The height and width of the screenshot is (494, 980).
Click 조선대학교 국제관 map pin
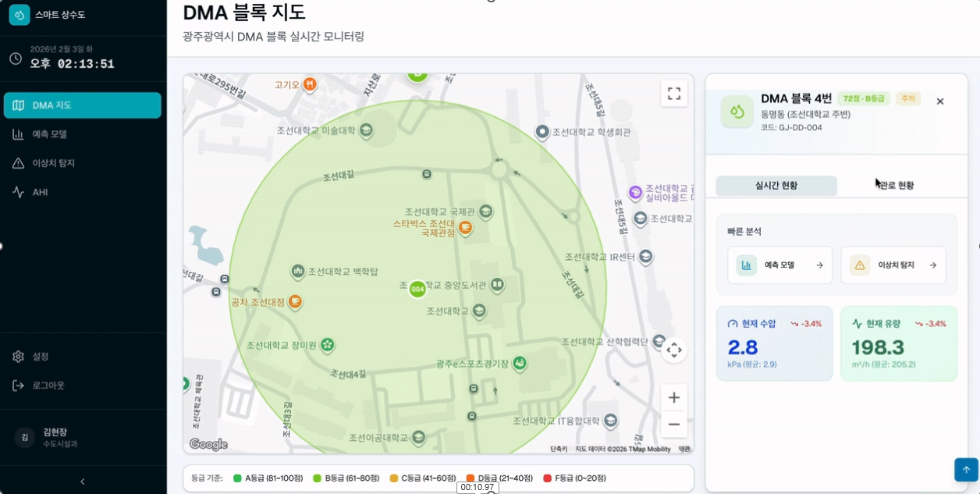pyautogui.click(x=485, y=211)
